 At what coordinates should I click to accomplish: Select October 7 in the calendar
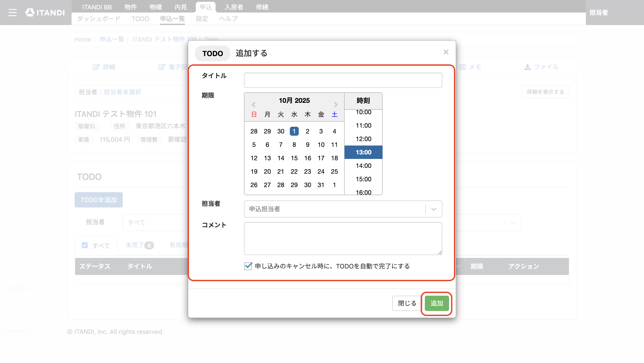280,145
